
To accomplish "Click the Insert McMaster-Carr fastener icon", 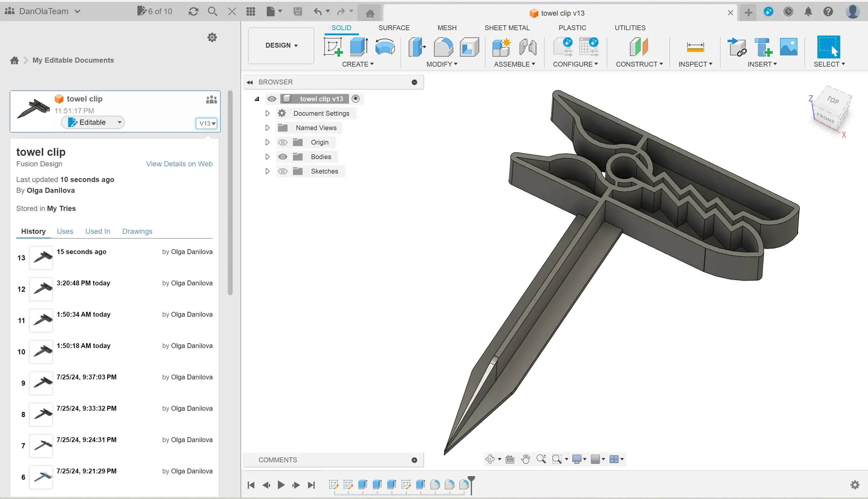I will 763,47.
